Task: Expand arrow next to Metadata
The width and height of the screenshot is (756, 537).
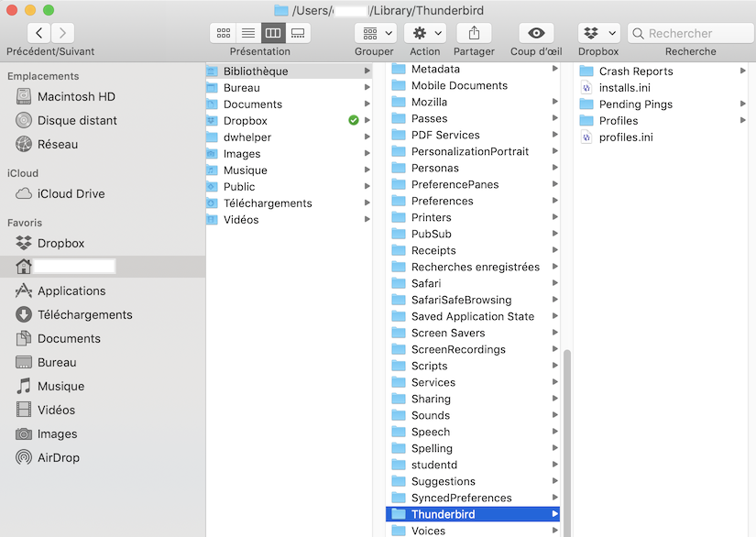Action: pyautogui.click(x=555, y=69)
